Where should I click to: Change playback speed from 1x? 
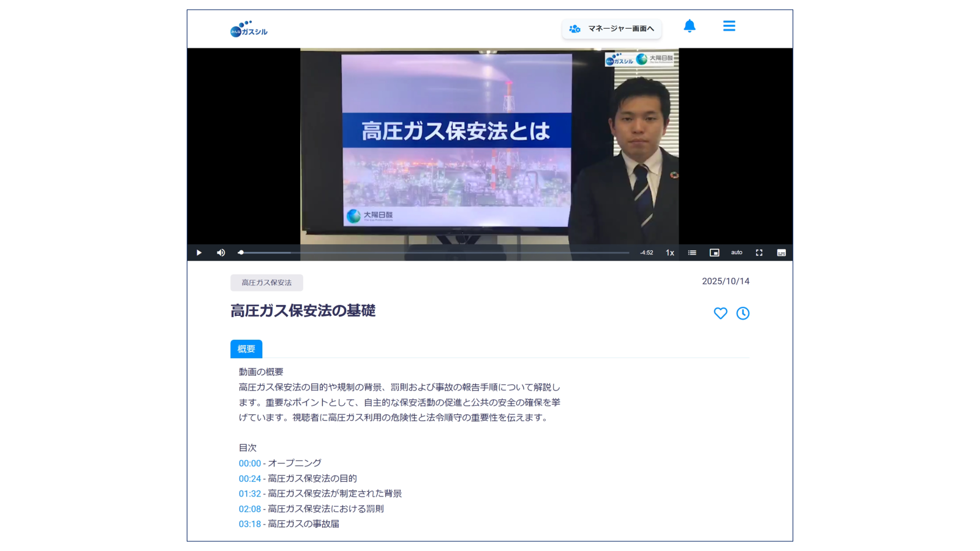point(669,252)
